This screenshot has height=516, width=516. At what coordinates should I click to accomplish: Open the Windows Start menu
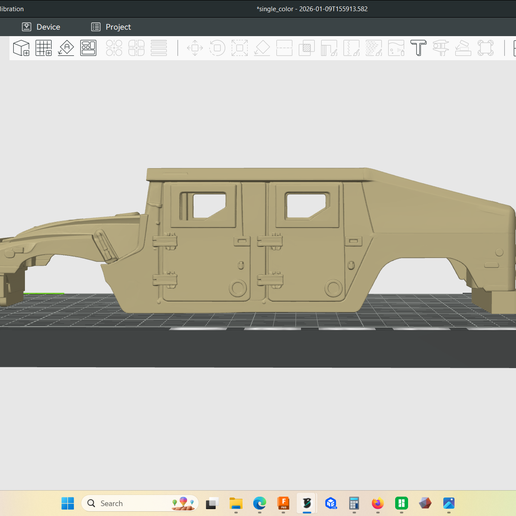[x=68, y=503]
